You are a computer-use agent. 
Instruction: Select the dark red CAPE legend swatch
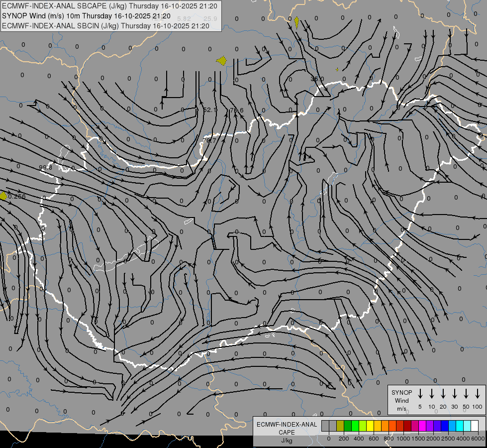pyautogui.click(x=407, y=426)
